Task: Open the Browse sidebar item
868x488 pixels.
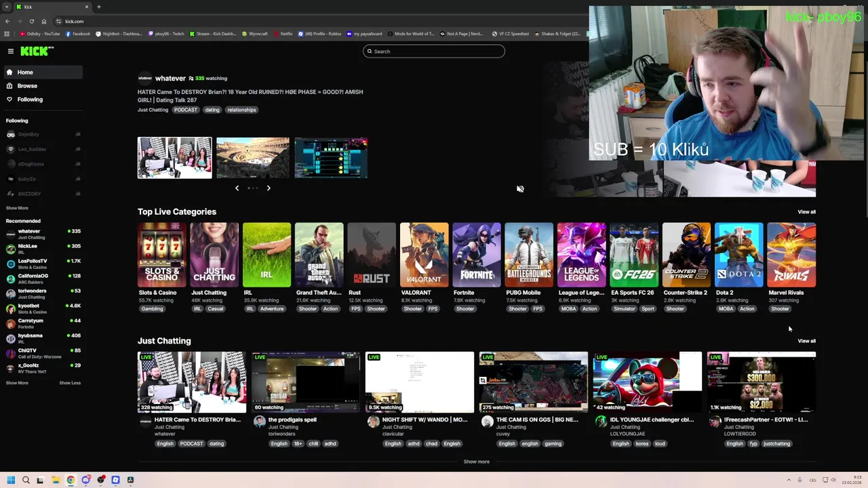Action: pyautogui.click(x=42, y=85)
